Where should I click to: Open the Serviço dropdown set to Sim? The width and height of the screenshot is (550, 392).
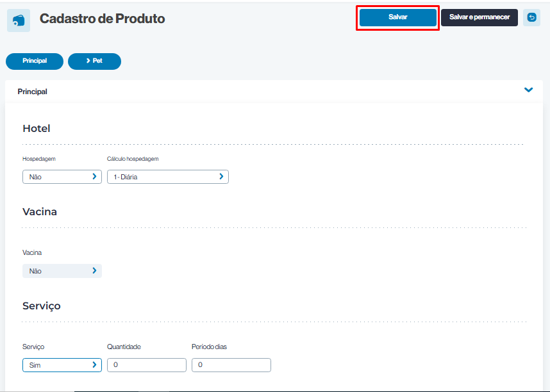pos(62,365)
